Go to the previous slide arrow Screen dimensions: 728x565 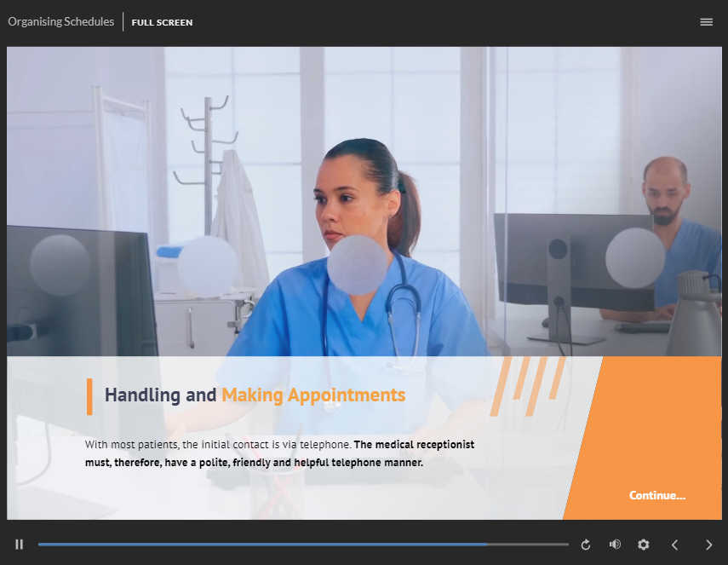674,545
